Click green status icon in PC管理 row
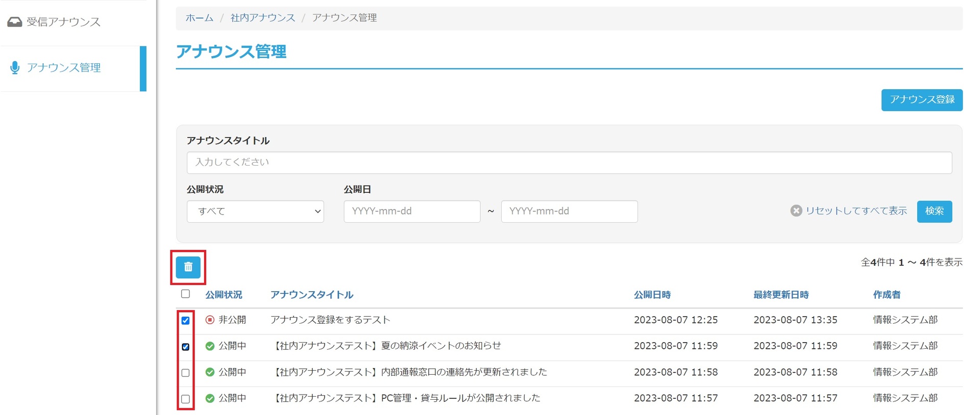Viewport: 980px width, 415px height. click(x=210, y=398)
